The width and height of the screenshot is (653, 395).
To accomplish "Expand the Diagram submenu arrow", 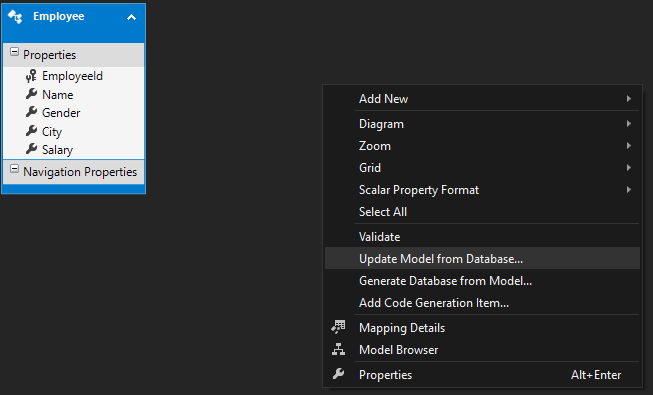I will coord(628,124).
